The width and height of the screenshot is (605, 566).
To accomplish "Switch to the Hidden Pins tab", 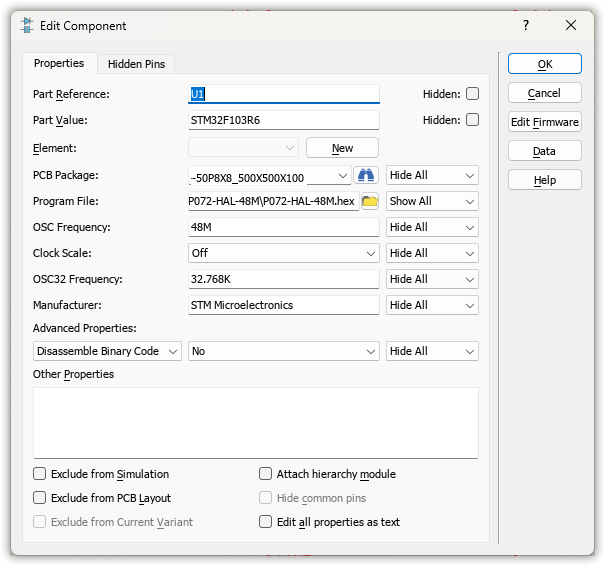I will click(136, 64).
